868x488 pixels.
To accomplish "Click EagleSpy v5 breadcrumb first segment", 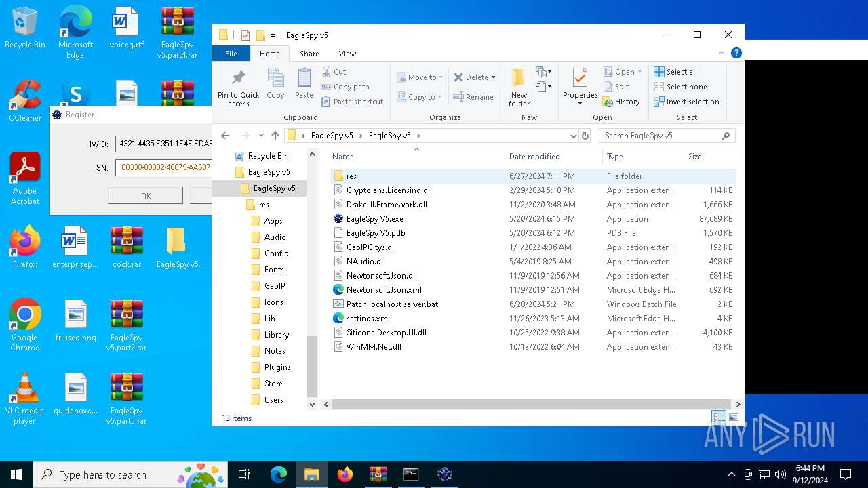I will [x=332, y=136].
